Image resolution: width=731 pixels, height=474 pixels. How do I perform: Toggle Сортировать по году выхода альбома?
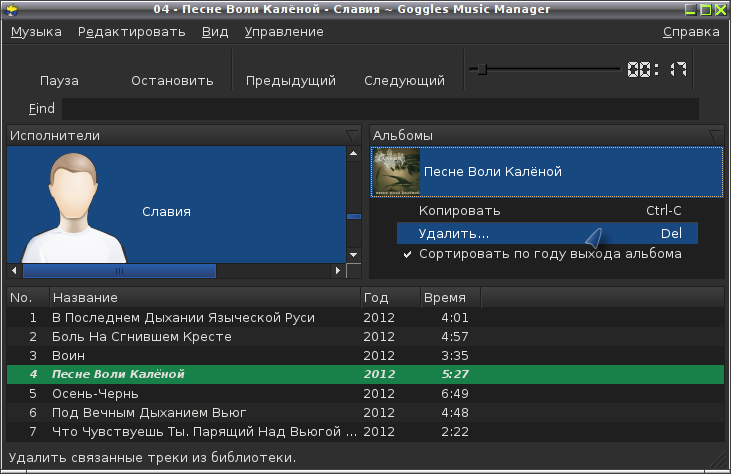coord(547,254)
